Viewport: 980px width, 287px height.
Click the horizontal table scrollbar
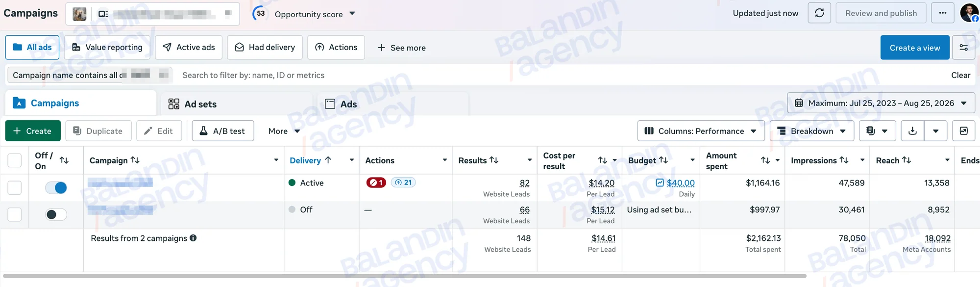click(404, 276)
